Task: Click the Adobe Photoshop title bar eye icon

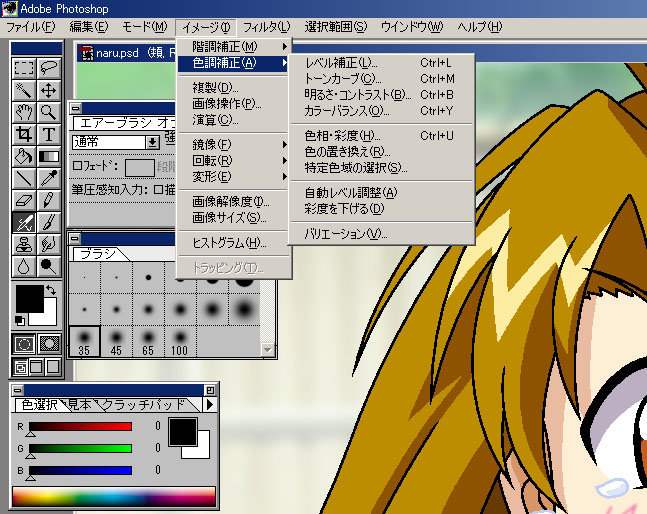Action: 9,9
